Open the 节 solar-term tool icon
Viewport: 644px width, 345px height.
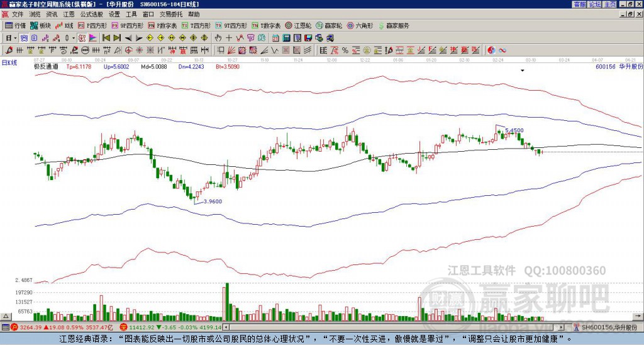tap(250, 38)
